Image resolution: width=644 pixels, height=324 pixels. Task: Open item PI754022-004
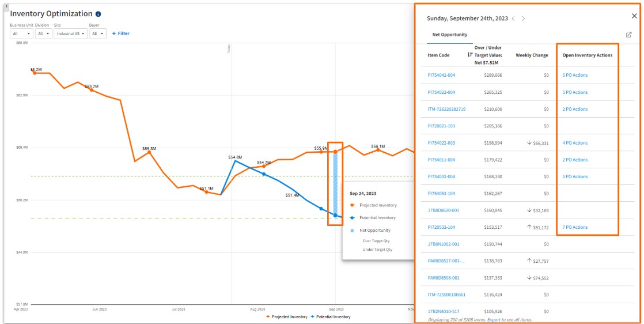(441, 92)
